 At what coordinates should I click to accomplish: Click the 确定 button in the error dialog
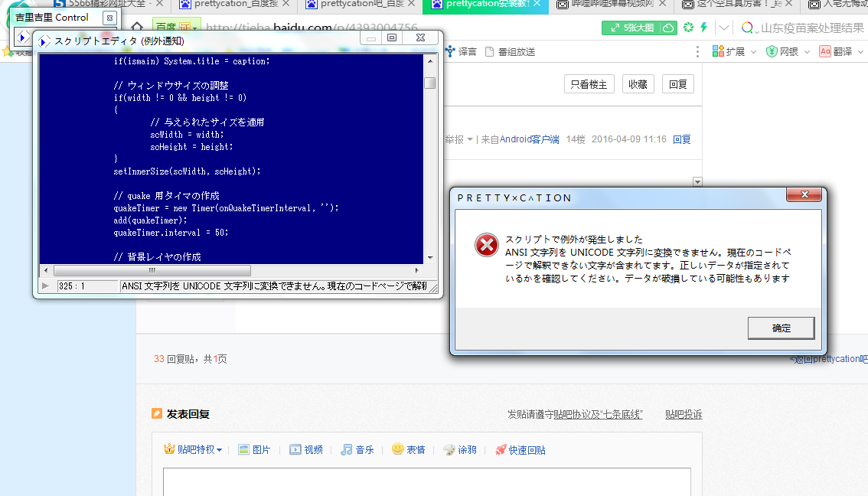pyautogui.click(x=781, y=328)
